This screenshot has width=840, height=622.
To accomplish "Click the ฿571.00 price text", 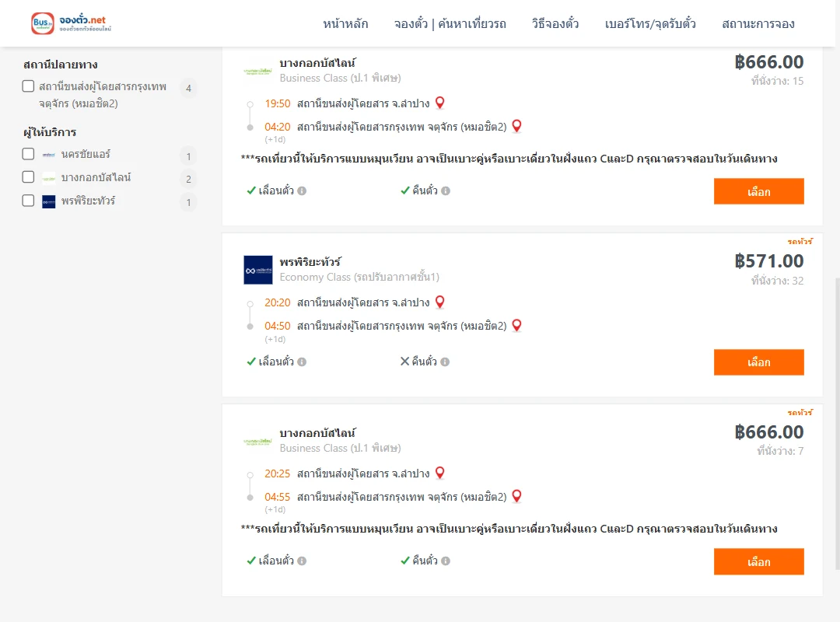I will click(768, 261).
